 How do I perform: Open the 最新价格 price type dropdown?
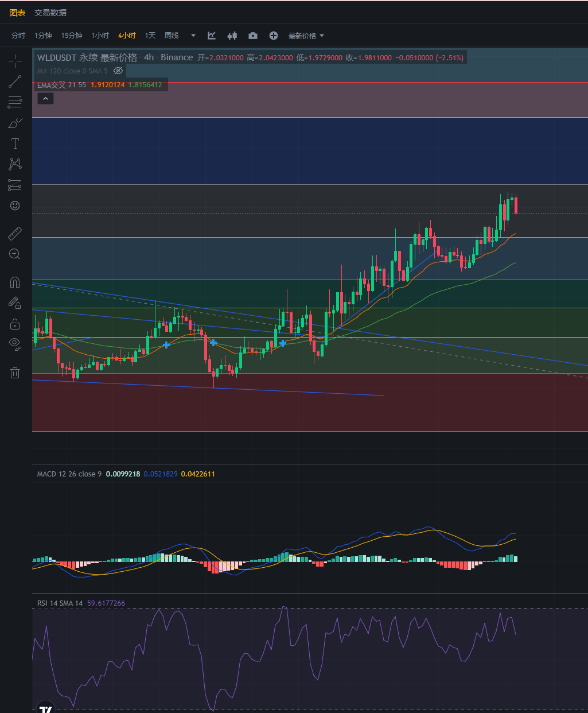click(x=306, y=36)
